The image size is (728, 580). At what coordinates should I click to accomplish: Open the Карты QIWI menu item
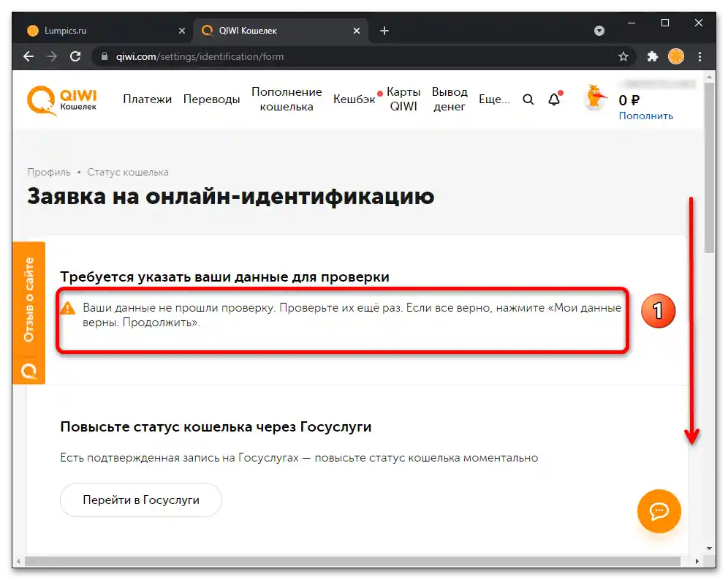(x=403, y=99)
